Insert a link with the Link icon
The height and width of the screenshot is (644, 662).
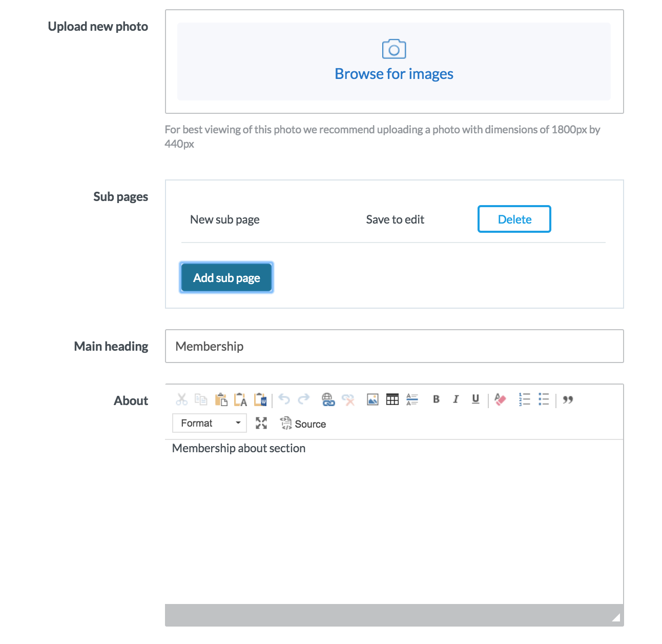(x=328, y=399)
